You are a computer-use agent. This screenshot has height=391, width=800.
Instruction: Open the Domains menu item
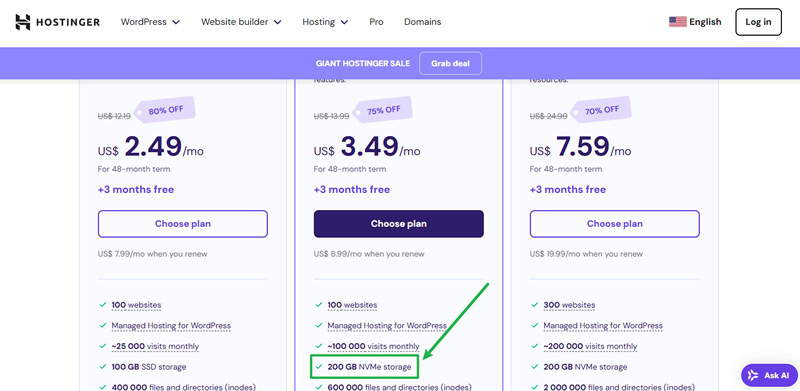(x=422, y=22)
